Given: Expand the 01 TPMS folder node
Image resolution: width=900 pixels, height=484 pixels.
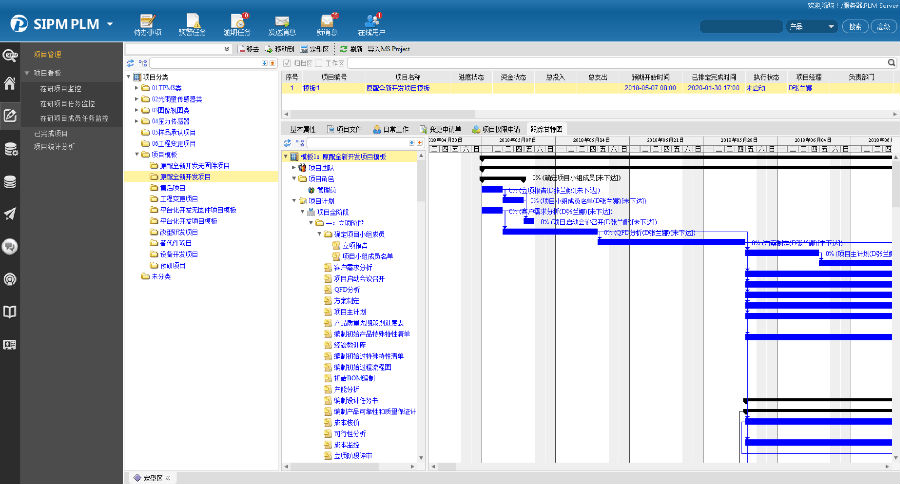Looking at the screenshot, I should [137, 88].
